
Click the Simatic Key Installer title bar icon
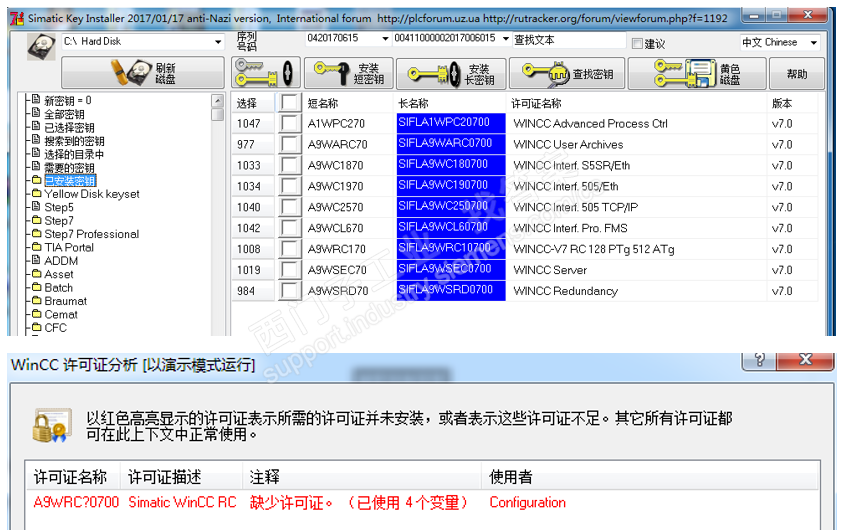click(17, 18)
